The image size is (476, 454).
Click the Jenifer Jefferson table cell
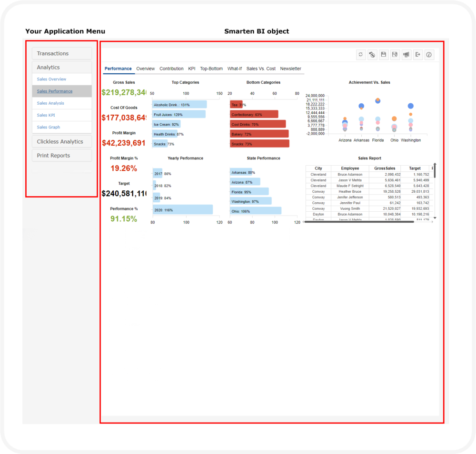350,197
